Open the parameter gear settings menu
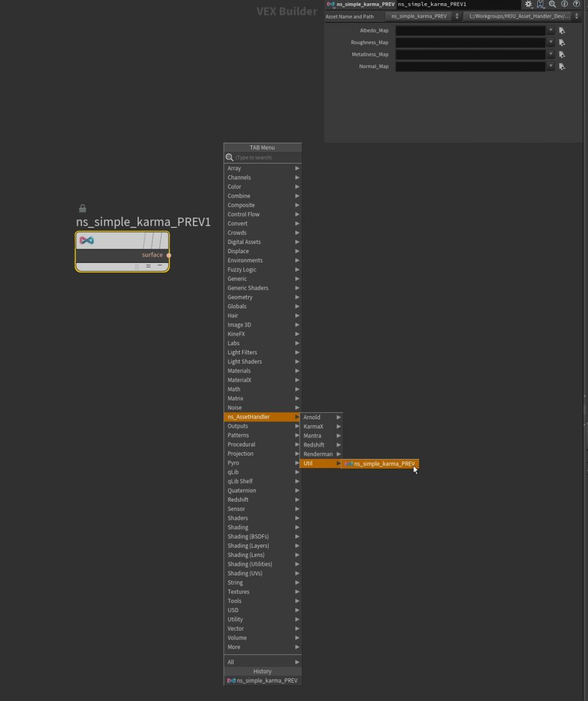This screenshot has width=588, height=701. click(x=528, y=4)
